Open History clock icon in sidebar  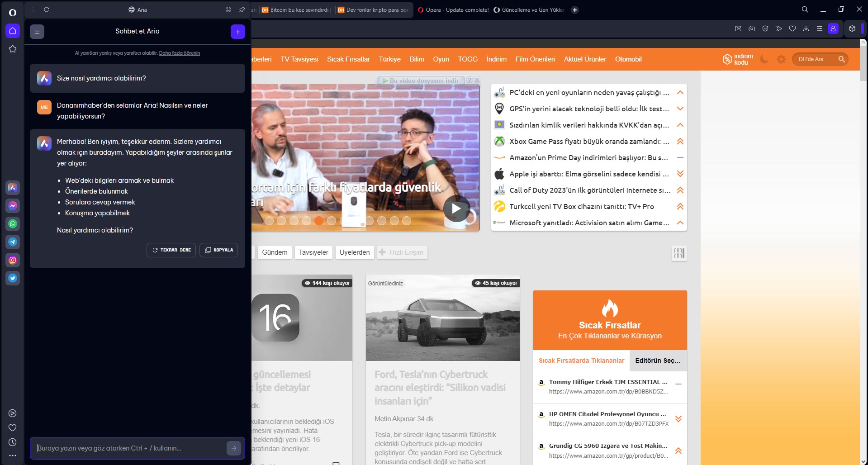pos(13,442)
